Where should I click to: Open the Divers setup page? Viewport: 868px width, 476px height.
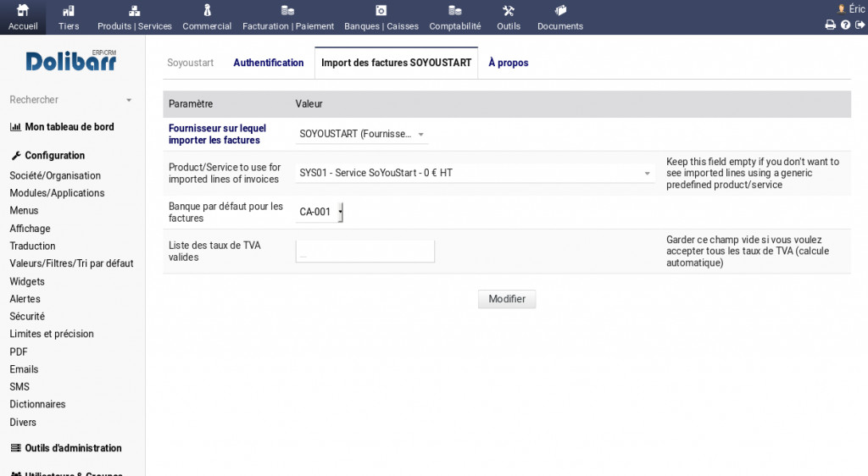(x=23, y=423)
